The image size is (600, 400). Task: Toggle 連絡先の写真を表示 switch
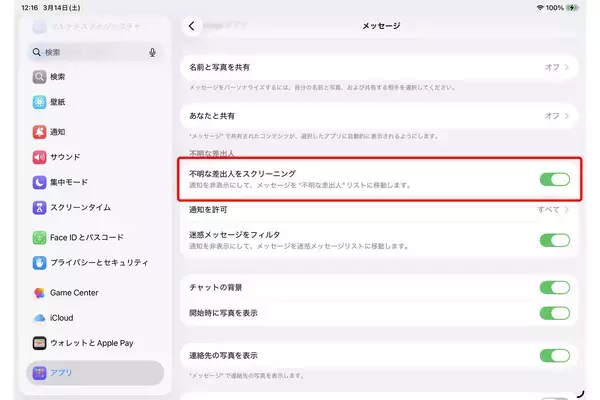[x=555, y=356]
